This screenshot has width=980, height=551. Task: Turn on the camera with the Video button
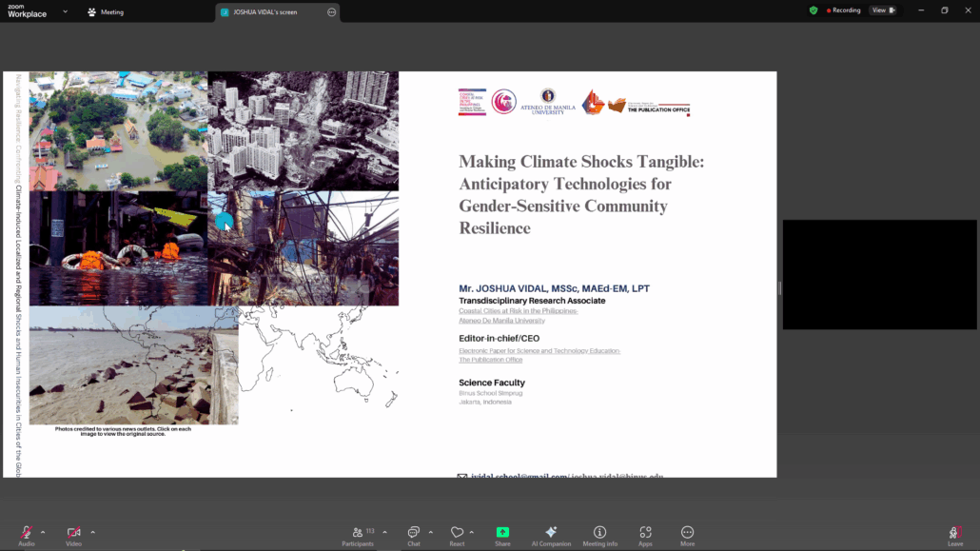tap(74, 536)
